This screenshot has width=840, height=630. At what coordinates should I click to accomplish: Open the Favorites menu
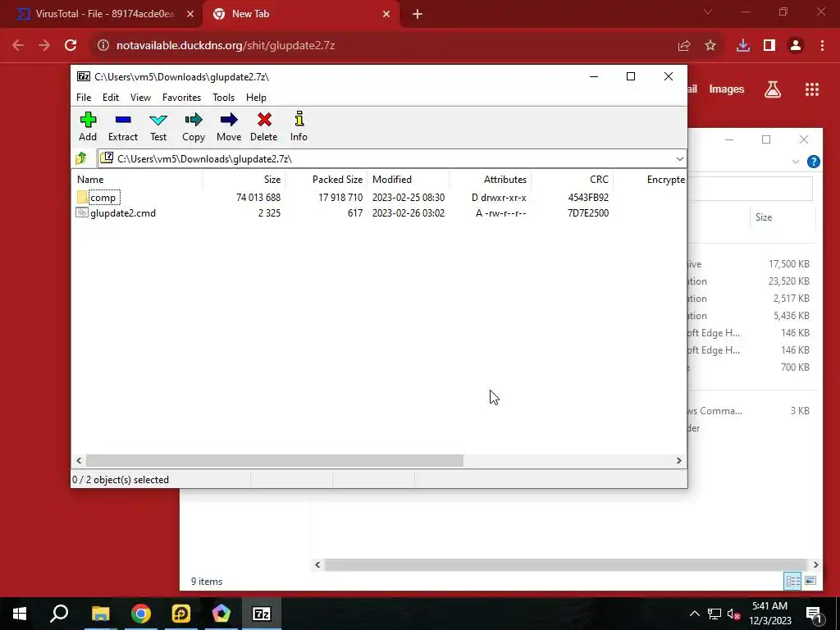181,98
